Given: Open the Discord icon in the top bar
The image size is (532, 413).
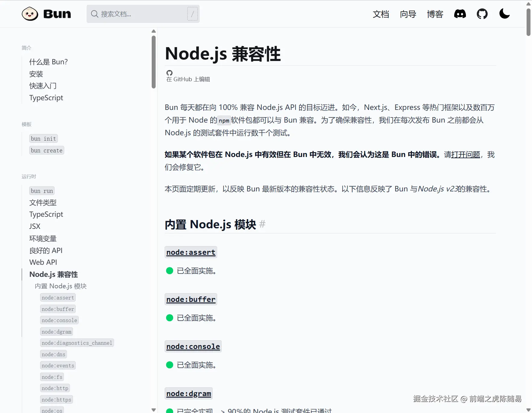Looking at the screenshot, I should tap(460, 14).
